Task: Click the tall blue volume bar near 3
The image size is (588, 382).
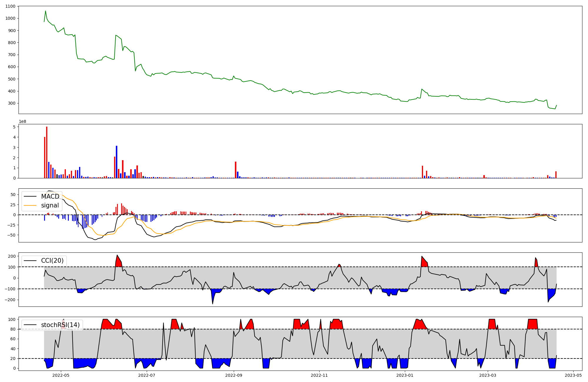Action: 116,162
